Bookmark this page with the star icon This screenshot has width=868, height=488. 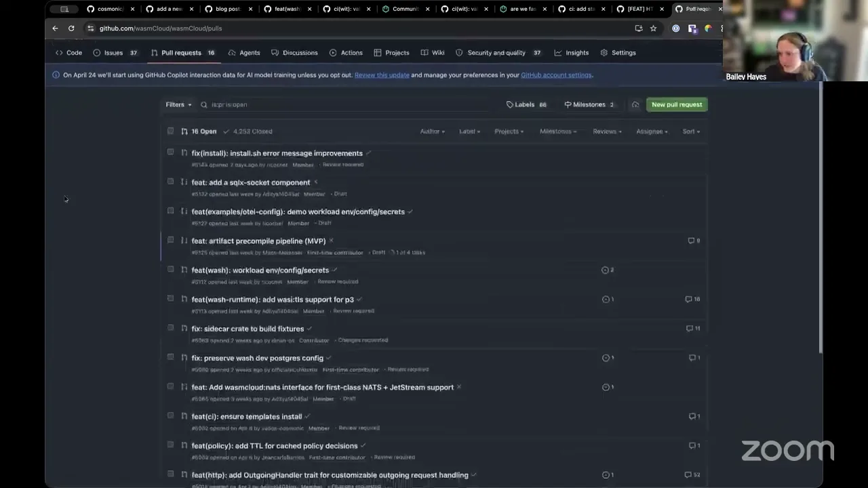coord(653,28)
